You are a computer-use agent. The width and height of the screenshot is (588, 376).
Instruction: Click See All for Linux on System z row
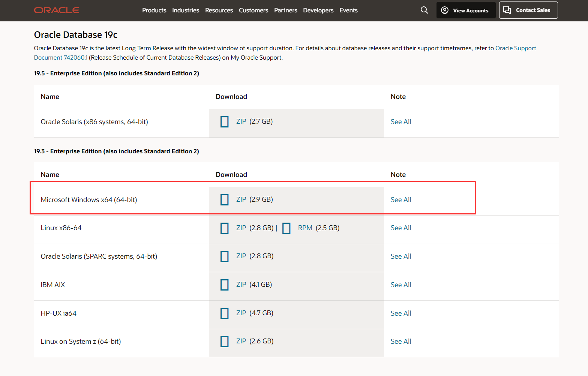click(401, 342)
